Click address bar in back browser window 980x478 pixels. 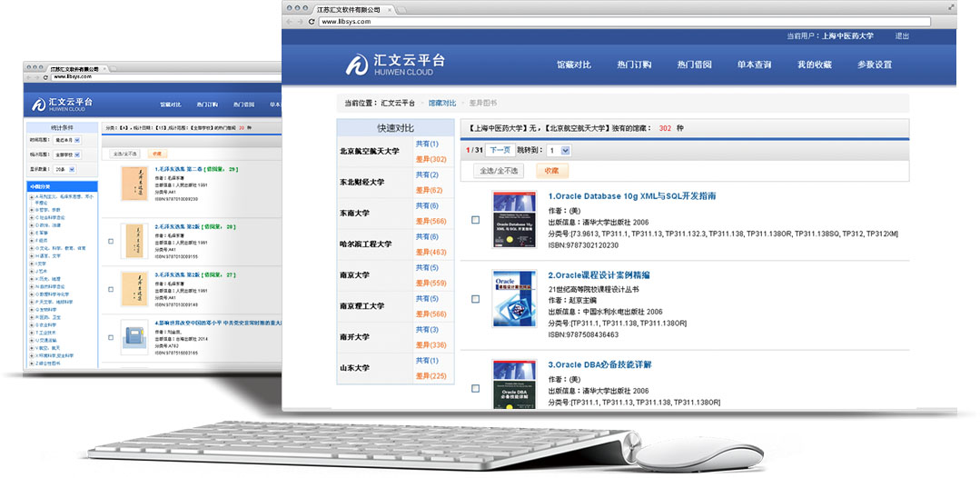pyautogui.click(x=165, y=77)
